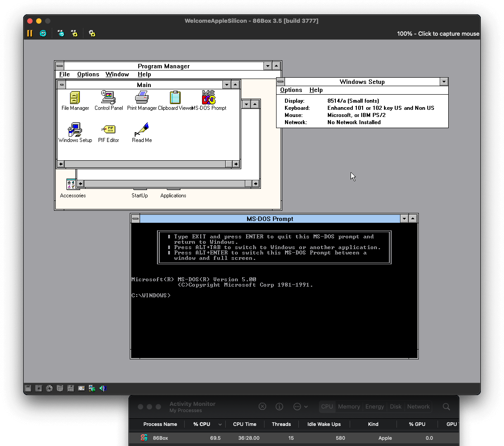Click 'Microsoft, or IBM PS/2' mouse value
504x446 pixels.
(356, 115)
